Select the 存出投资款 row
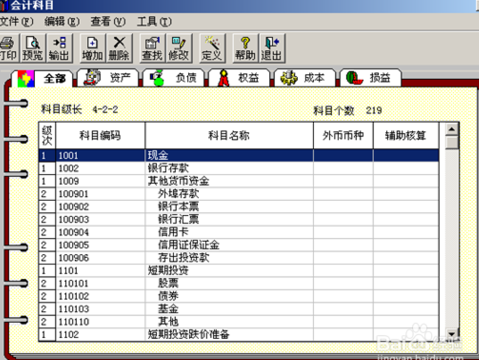The height and width of the screenshot is (360, 479). tap(239, 258)
